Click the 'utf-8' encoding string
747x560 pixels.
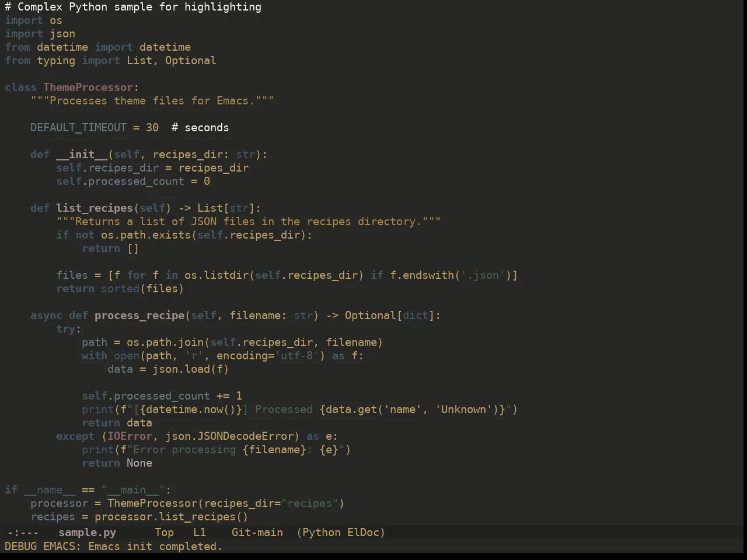click(x=296, y=356)
